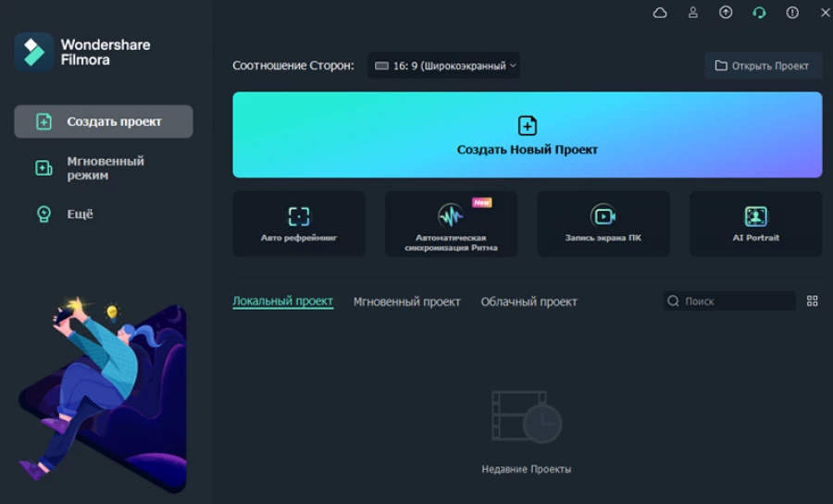Screen dimensions: 833x504
Task: Select Создать проект in sidebar
Action: (104, 121)
